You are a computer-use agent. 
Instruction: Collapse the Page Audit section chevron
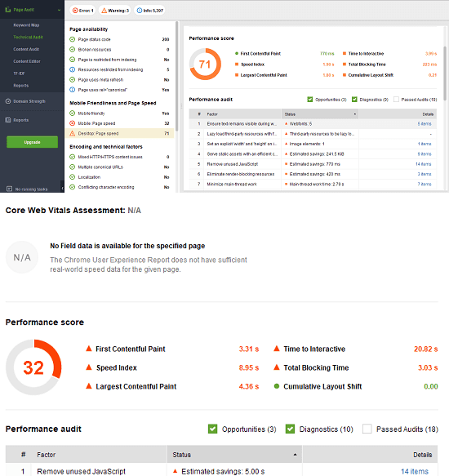[59, 10]
